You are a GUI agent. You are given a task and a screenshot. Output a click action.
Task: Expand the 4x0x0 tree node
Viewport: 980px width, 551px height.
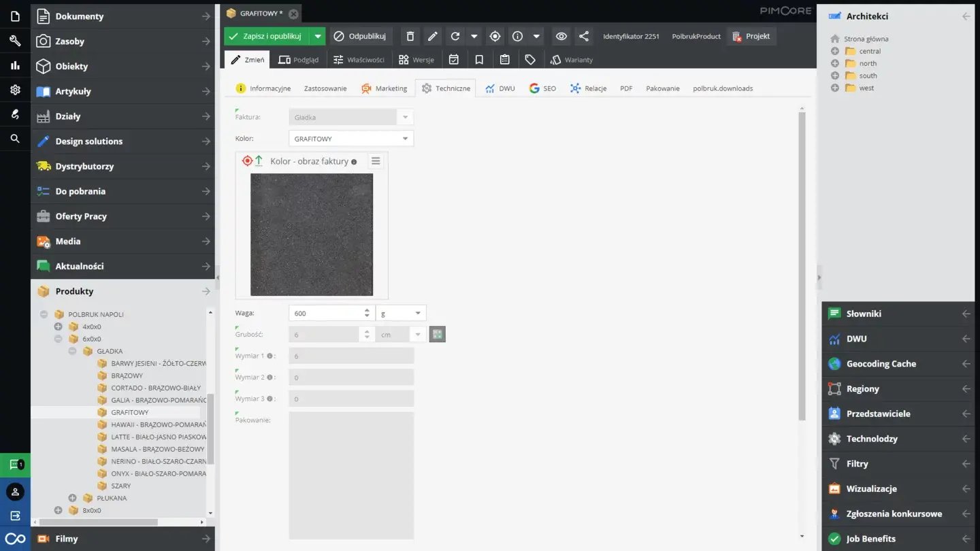click(x=59, y=327)
